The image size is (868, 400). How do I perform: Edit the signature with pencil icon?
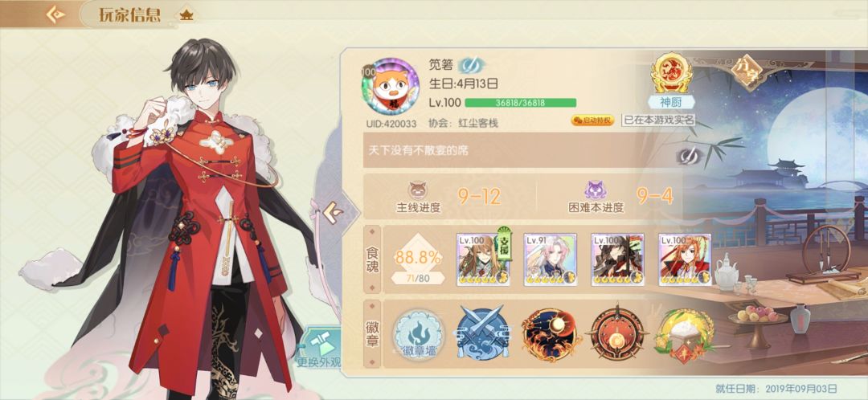689,157
